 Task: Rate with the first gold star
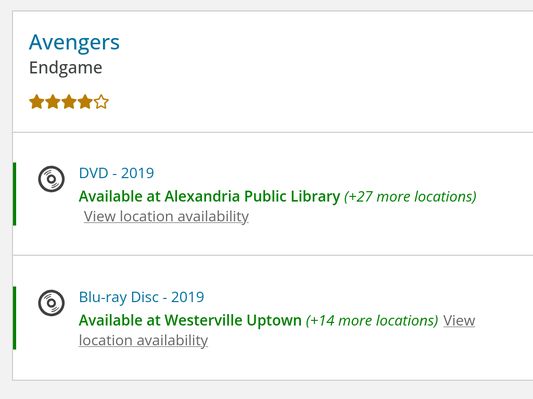(x=37, y=102)
